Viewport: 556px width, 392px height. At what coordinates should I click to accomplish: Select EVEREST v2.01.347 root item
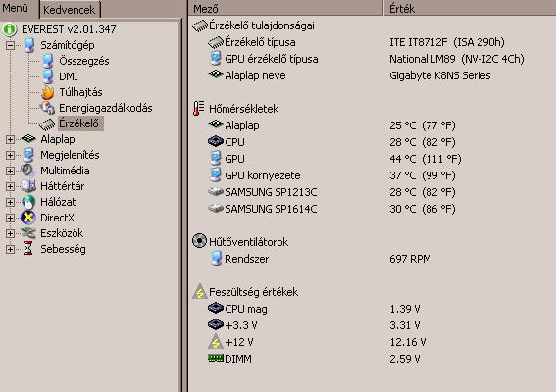click(69, 29)
